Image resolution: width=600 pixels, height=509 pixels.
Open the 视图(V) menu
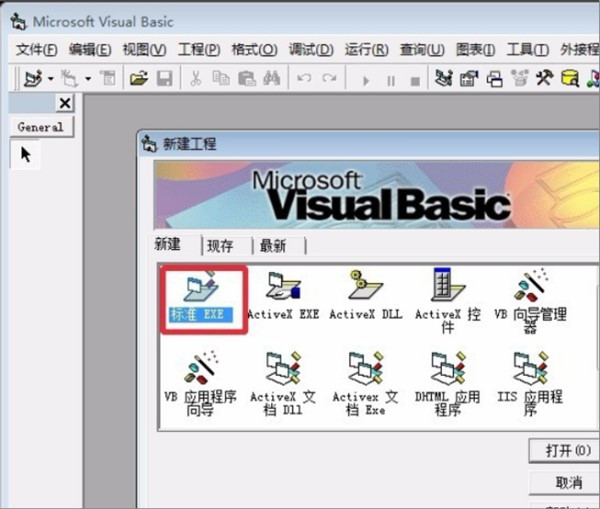144,50
